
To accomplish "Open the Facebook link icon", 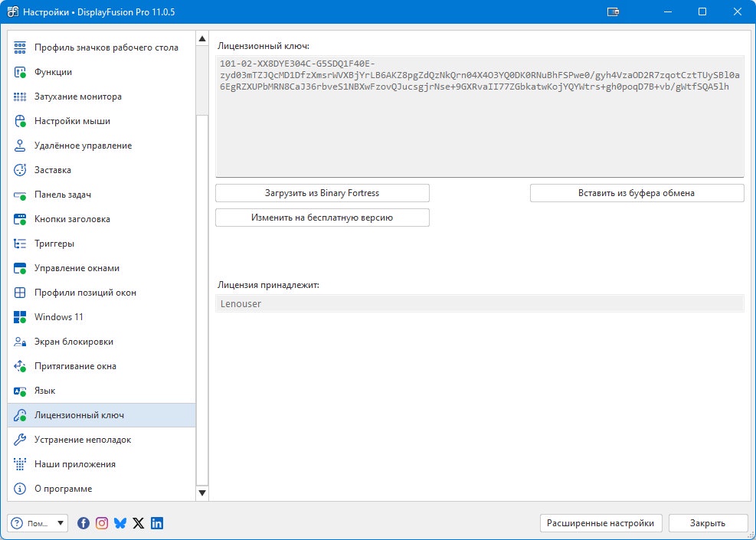I will (x=83, y=523).
